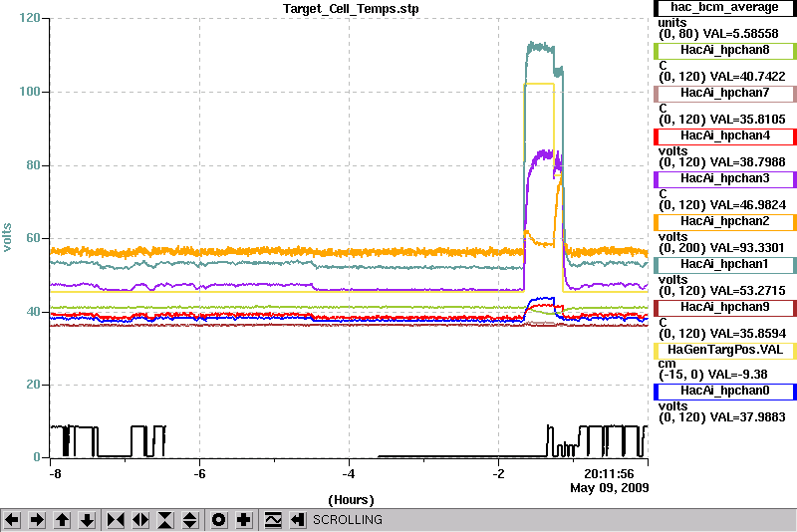
Task: Click the (Hours) x-axis label
Action: pyautogui.click(x=352, y=500)
